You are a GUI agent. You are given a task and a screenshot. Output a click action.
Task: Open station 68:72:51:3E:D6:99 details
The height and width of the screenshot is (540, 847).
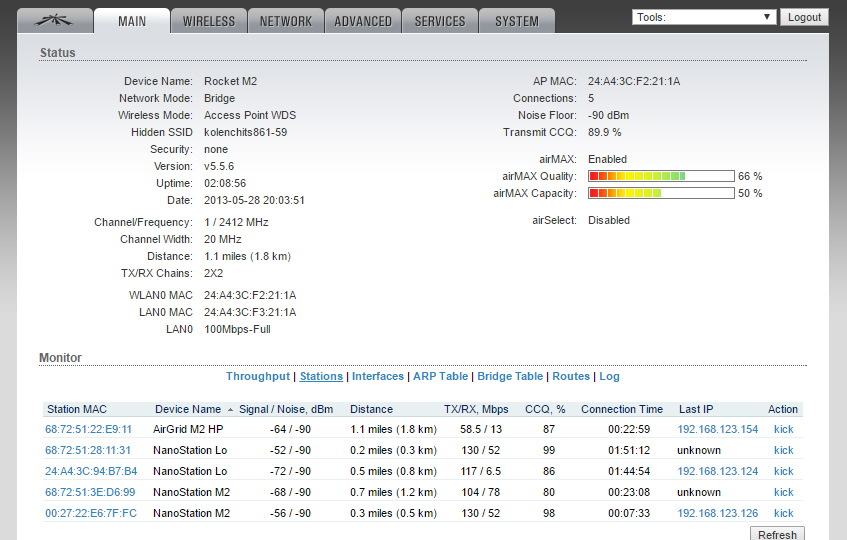tap(90, 492)
